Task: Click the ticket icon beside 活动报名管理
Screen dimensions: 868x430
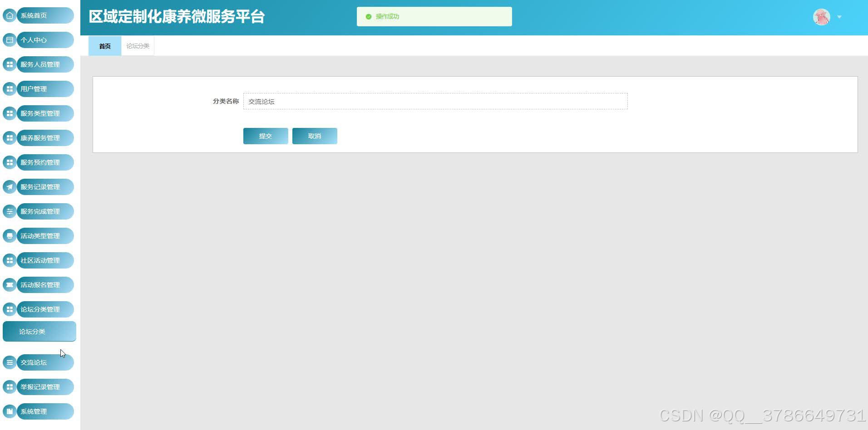Action: (x=10, y=285)
